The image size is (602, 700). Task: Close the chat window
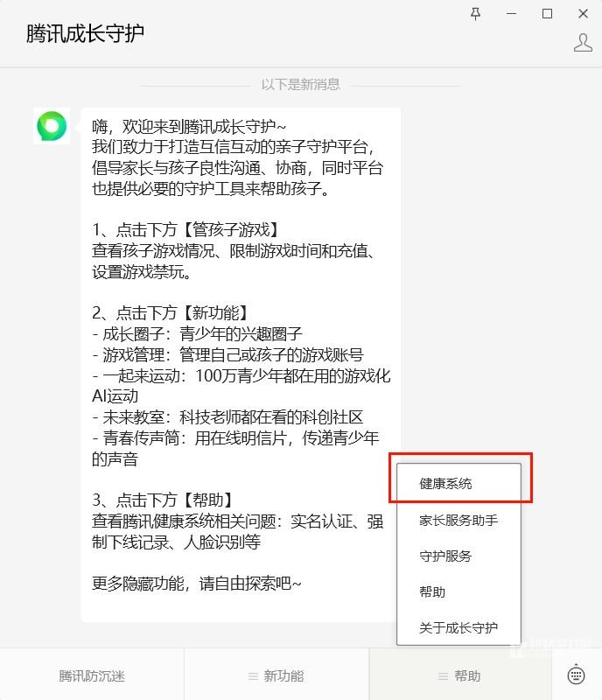(583, 14)
